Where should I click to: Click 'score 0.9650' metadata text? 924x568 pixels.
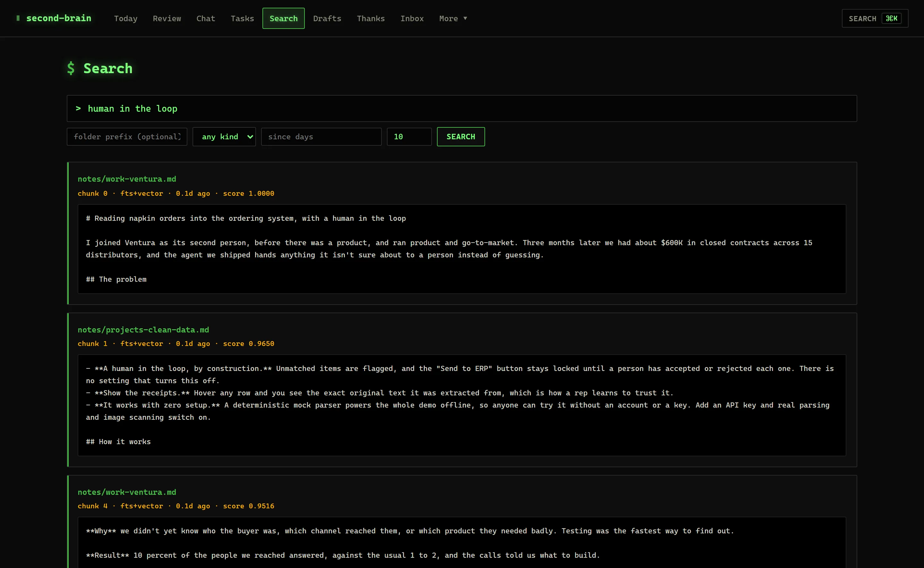point(249,344)
